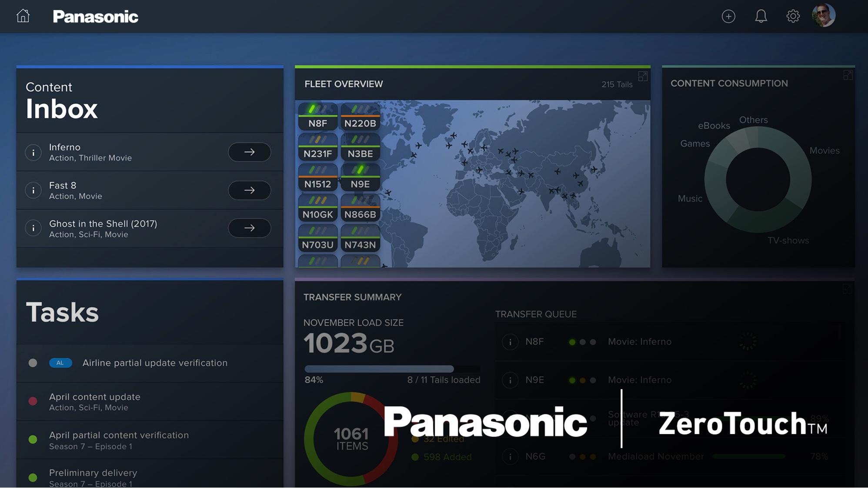Click info icon next to Inferno
Image resolution: width=868 pixels, height=488 pixels.
coord(33,153)
